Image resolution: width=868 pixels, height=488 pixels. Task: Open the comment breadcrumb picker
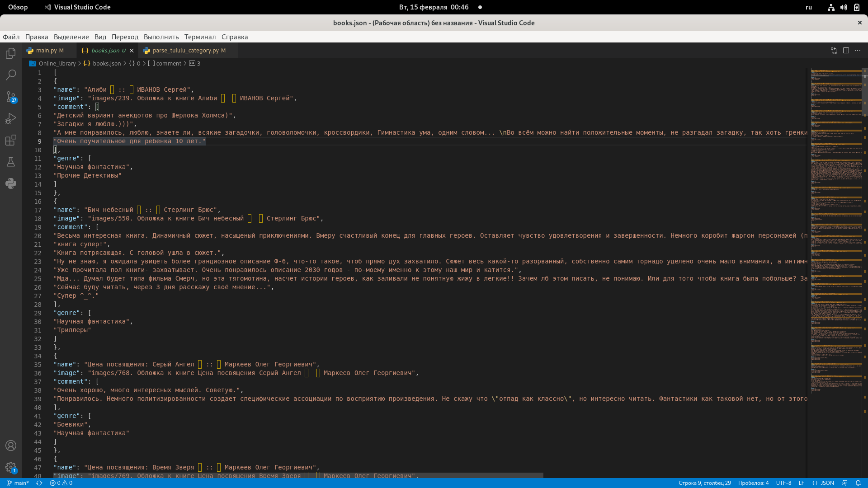coord(168,63)
